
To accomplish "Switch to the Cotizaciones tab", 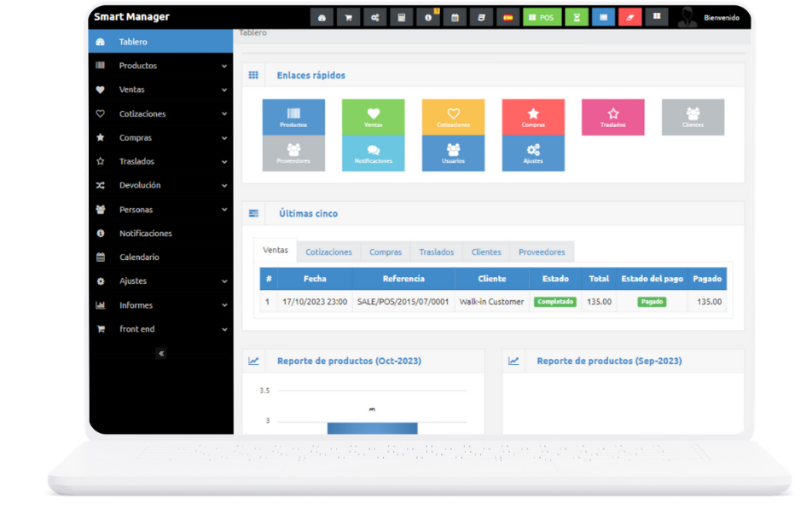I will (328, 252).
